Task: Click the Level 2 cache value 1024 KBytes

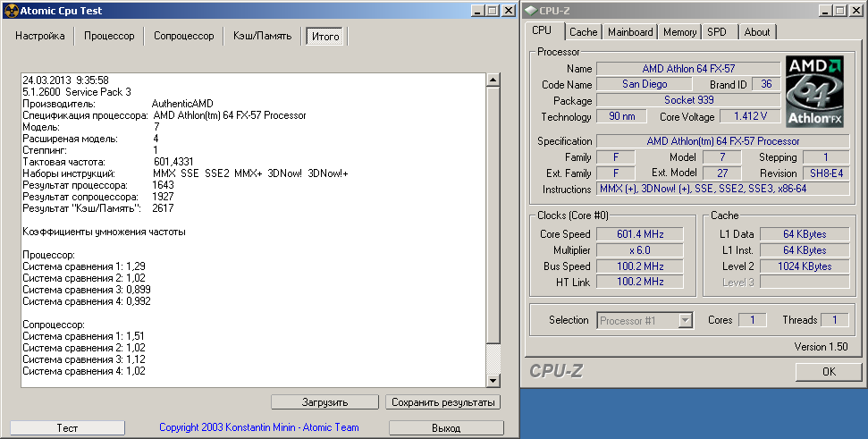Action: [805, 266]
